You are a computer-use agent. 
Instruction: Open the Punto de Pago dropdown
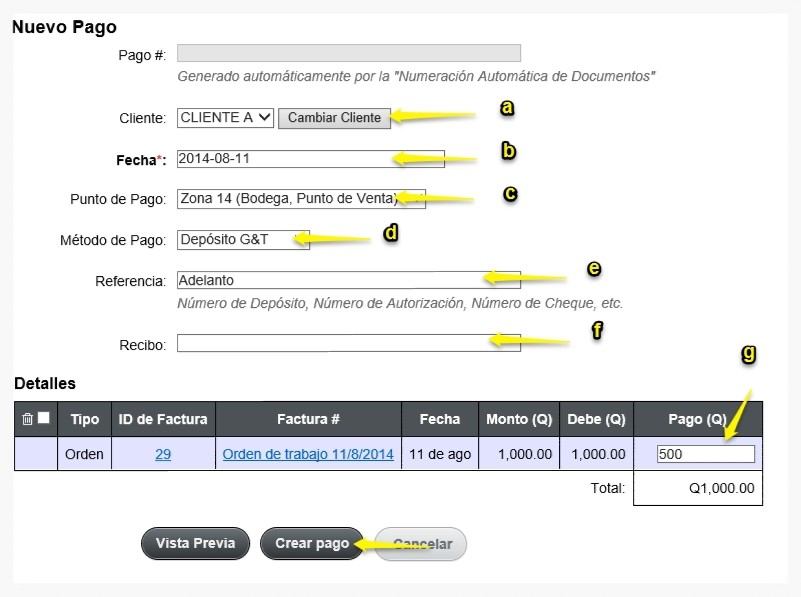(301, 199)
